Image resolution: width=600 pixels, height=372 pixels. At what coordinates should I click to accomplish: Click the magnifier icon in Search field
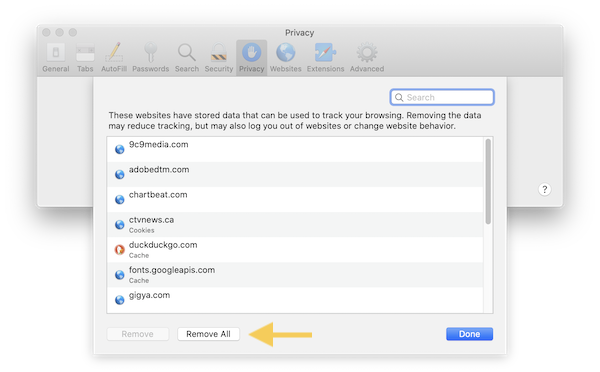pyautogui.click(x=399, y=97)
